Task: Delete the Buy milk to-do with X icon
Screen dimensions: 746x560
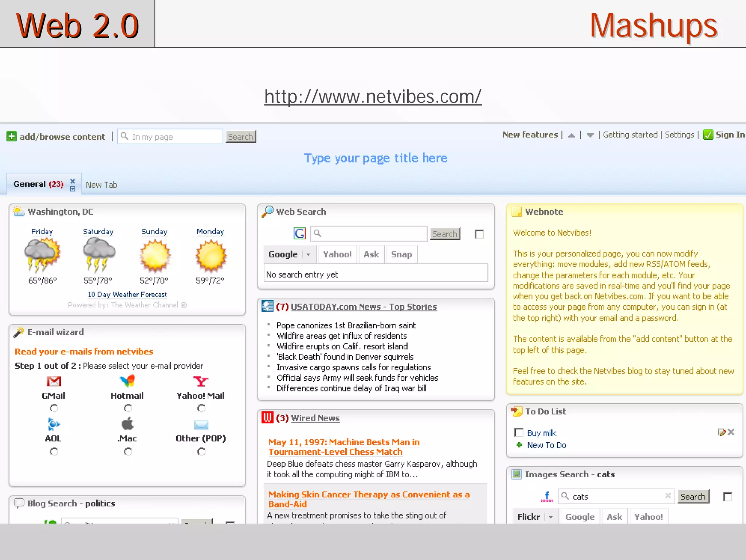Action: [731, 432]
